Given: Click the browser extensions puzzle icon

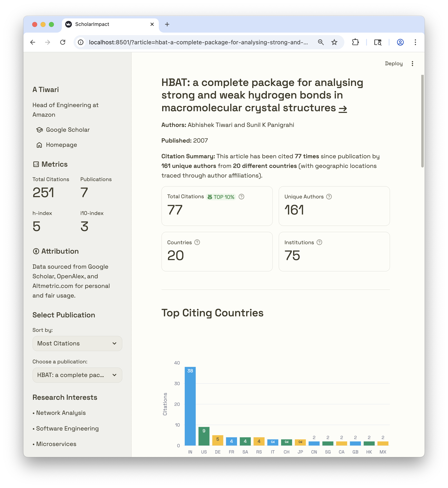Looking at the screenshot, I should tap(355, 42).
